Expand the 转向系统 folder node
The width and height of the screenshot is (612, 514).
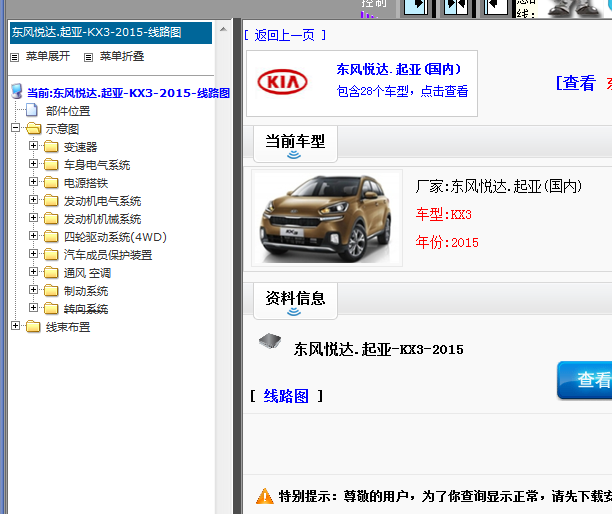pyautogui.click(x=34, y=308)
